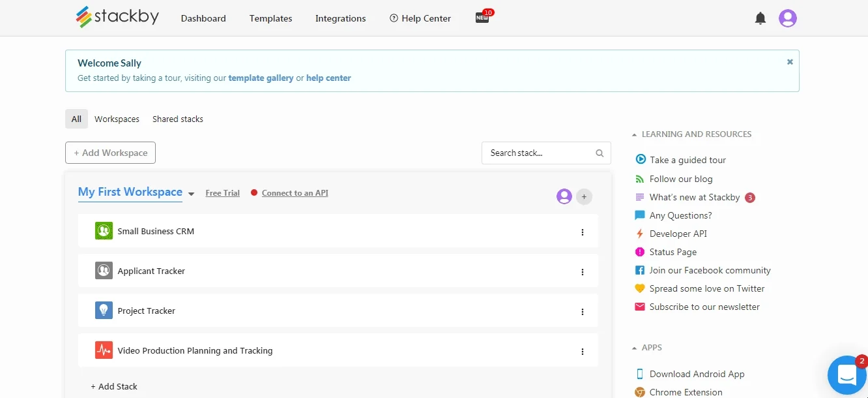The height and width of the screenshot is (398, 868).
Task: Click the Small Business CRM stack icon
Action: point(104,231)
